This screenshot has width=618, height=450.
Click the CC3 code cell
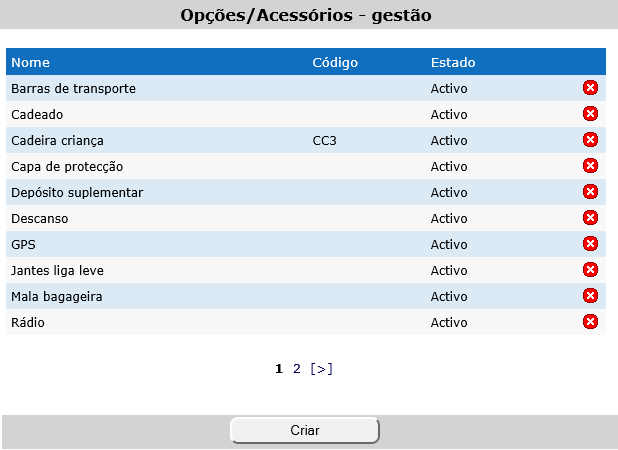point(325,140)
